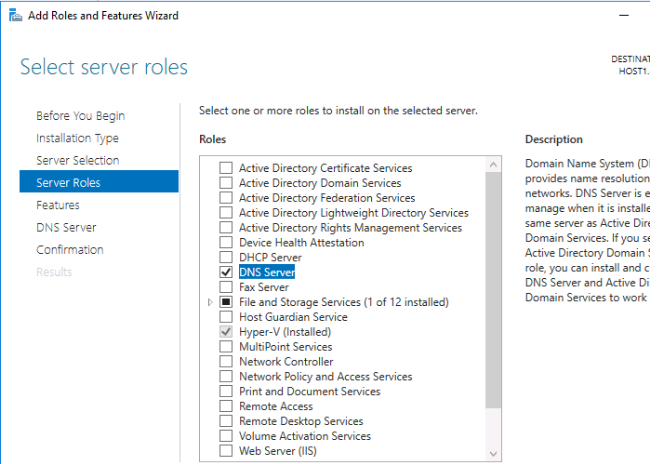
Task: Jump to the Confirmation step
Action: (70, 250)
